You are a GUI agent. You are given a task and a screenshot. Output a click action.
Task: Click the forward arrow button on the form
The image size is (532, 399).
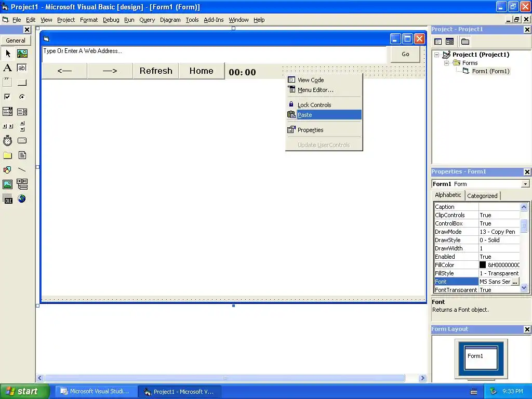click(110, 71)
